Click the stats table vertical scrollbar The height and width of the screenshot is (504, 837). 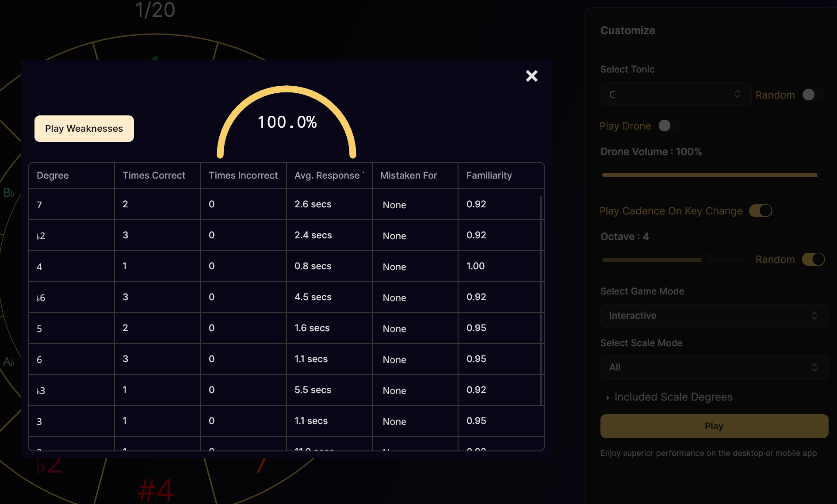click(541, 301)
